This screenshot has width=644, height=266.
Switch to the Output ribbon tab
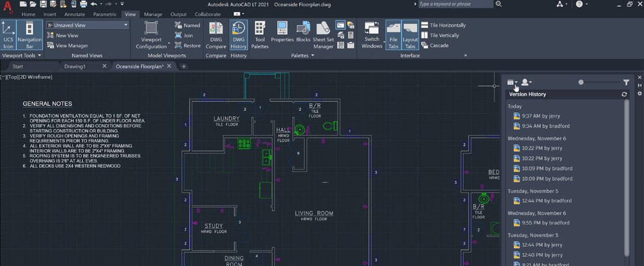[x=178, y=14]
